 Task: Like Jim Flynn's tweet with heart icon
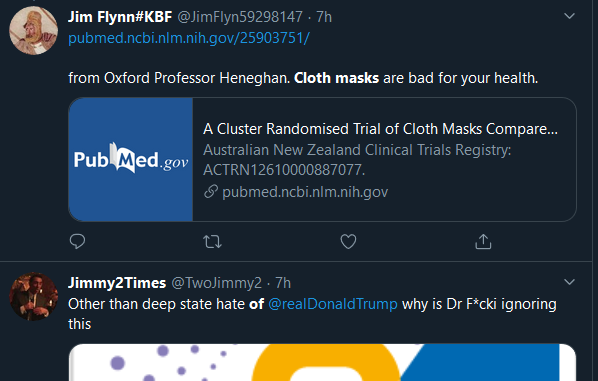click(x=348, y=241)
